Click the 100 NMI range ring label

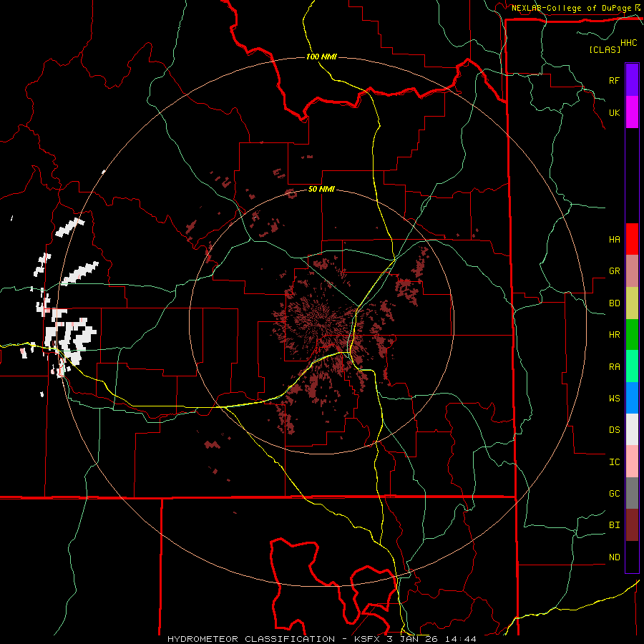pos(321,57)
